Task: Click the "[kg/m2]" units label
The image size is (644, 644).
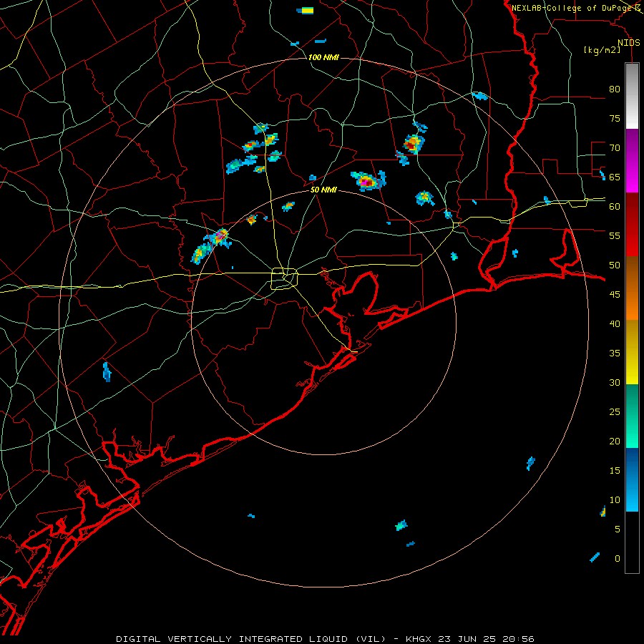Action: [x=602, y=50]
